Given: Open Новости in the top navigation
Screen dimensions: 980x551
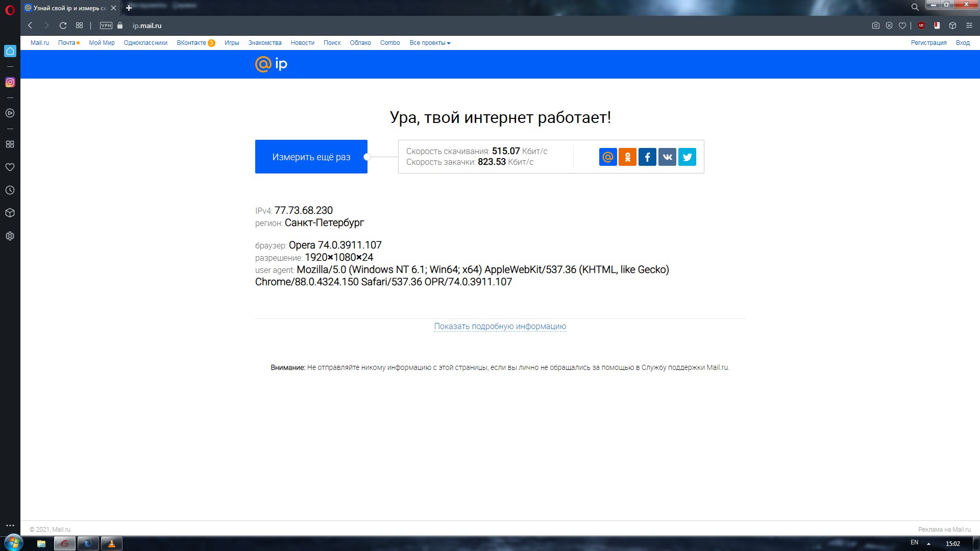Looking at the screenshot, I should point(303,43).
